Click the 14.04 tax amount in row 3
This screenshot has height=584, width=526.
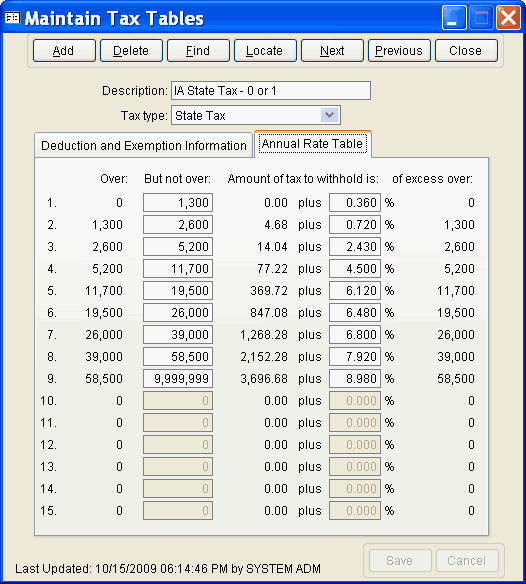point(272,247)
